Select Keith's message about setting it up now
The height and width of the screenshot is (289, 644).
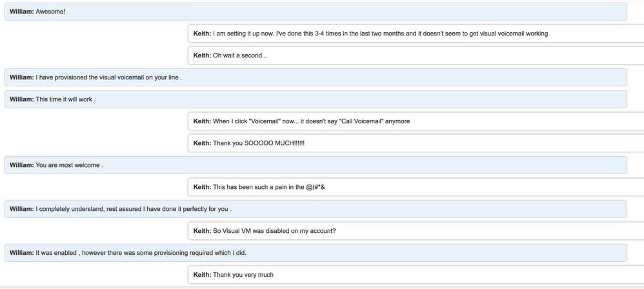coord(416,34)
